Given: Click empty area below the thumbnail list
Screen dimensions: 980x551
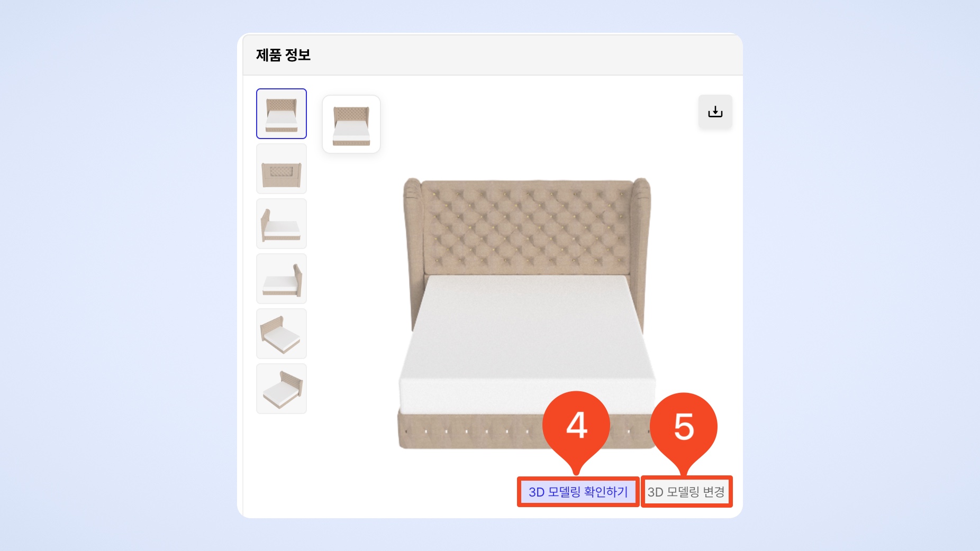Looking at the screenshot, I should [282, 465].
